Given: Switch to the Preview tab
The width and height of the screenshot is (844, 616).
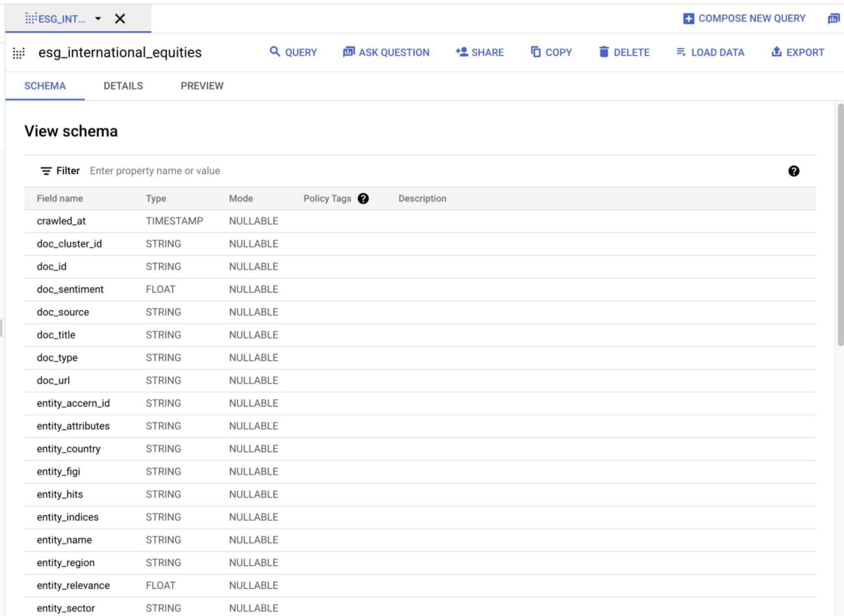Looking at the screenshot, I should [202, 86].
